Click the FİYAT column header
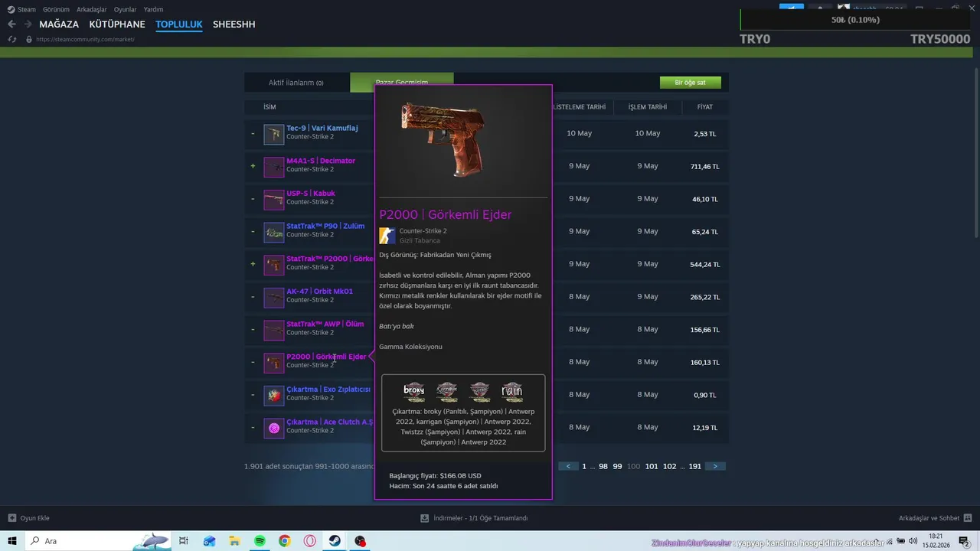This screenshot has width=980, height=551. pos(705,107)
